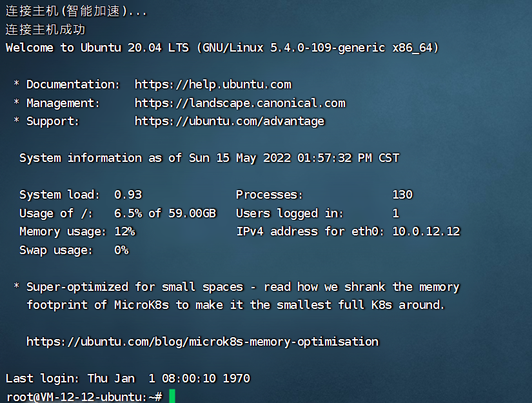Image resolution: width=532 pixels, height=403 pixels.
Task: Click the green terminal cursor block
Action: 172,396
